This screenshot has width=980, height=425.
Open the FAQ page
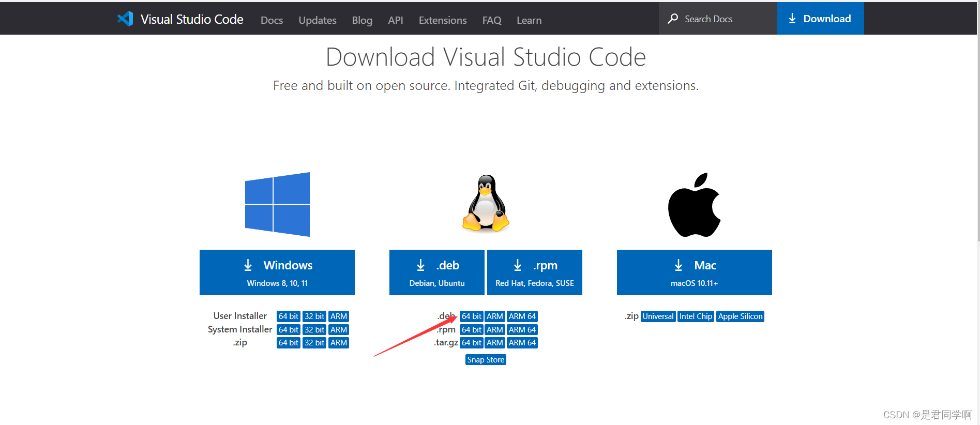click(492, 20)
